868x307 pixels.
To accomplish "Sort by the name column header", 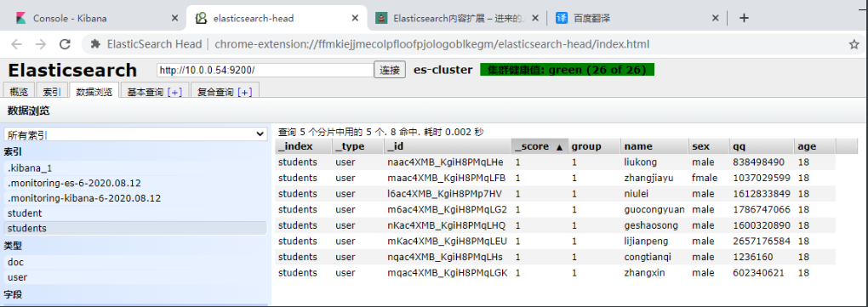I will pos(655,146).
